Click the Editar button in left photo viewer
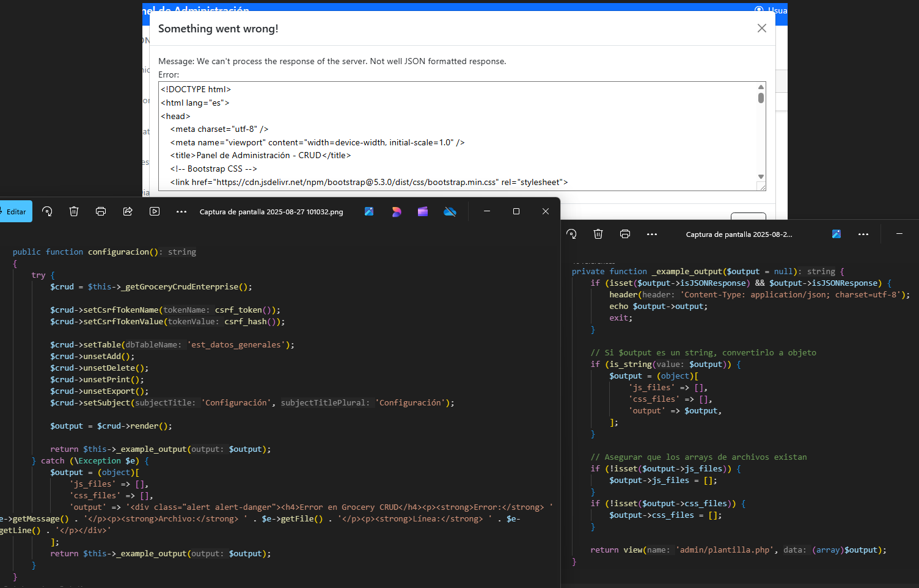919x588 pixels. (x=15, y=212)
